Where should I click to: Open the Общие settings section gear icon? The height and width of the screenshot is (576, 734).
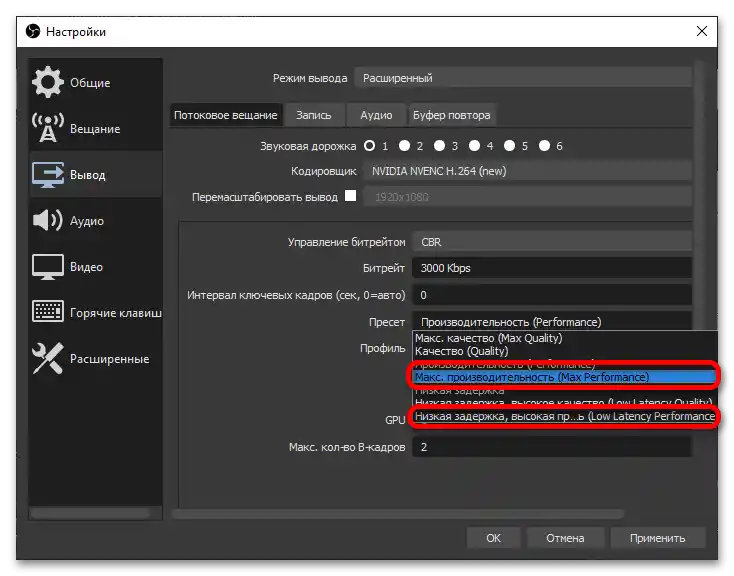(47, 82)
